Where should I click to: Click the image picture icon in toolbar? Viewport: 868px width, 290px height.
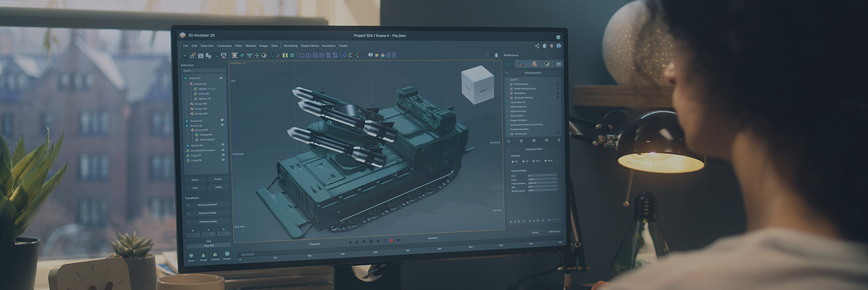tap(292, 55)
